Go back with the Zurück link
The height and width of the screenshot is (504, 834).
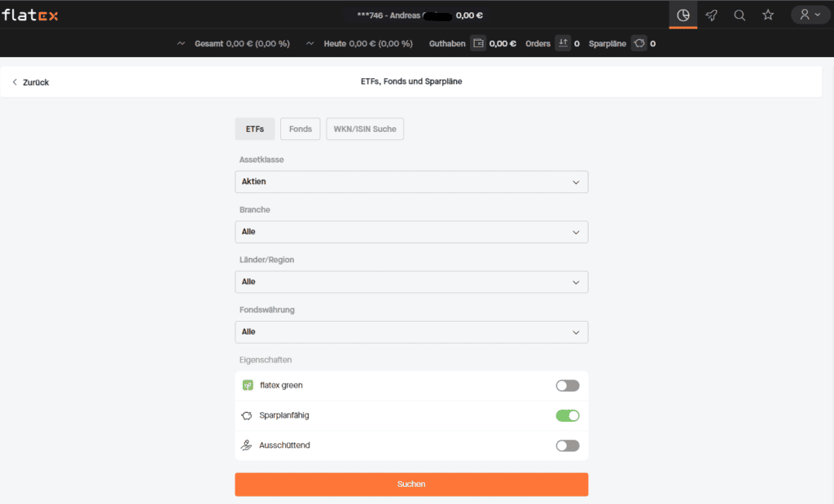(x=31, y=82)
